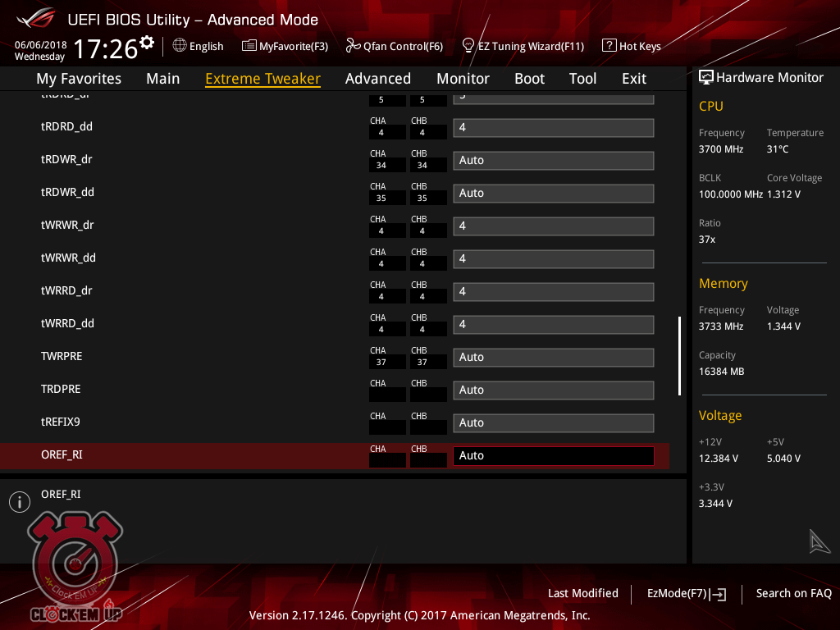The height and width of the screenshot is (630, 840).
Task: Switch to the Advanced tab
Action: coord(377,79)
